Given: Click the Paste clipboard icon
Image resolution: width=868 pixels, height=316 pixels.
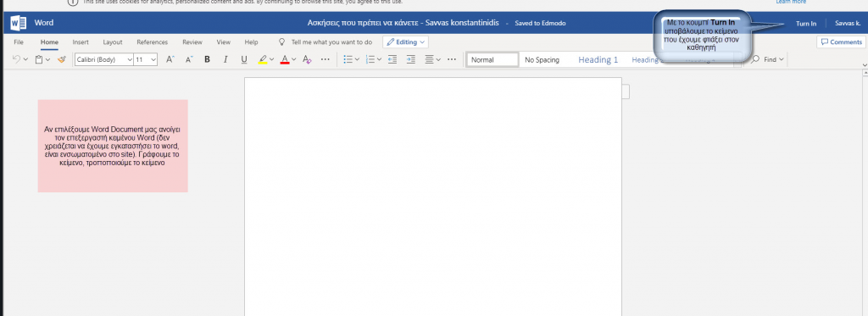Looking at the screenshot, I should click(x=39, y=59).
